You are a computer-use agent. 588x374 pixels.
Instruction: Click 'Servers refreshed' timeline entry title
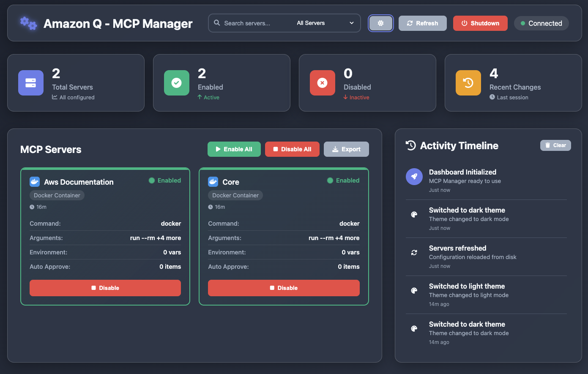tap(457, 248)
